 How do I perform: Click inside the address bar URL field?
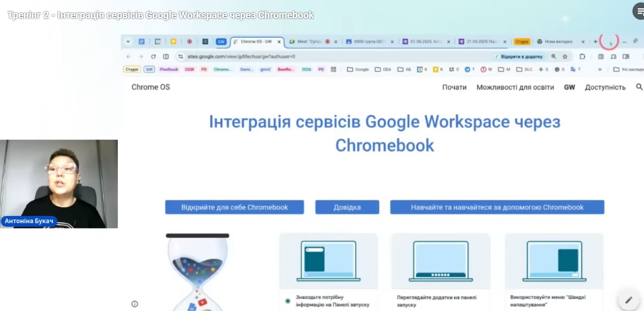[x=242, y=57]
